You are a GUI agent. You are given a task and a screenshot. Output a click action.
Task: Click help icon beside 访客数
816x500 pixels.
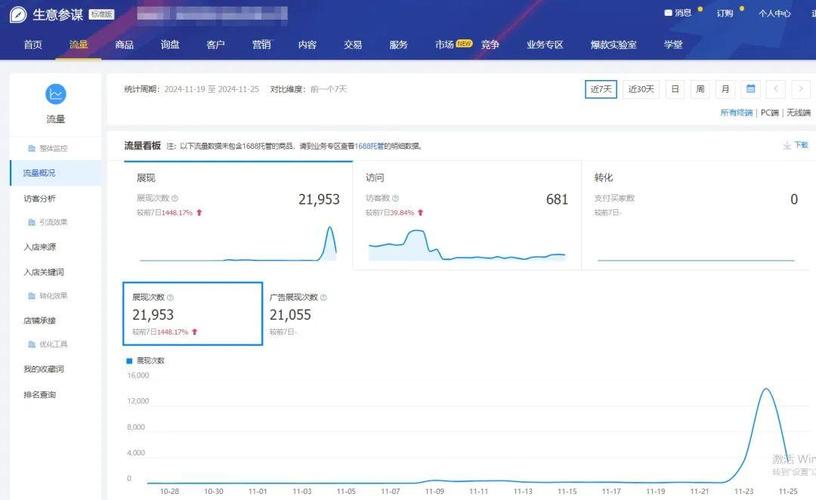[396, 198]
